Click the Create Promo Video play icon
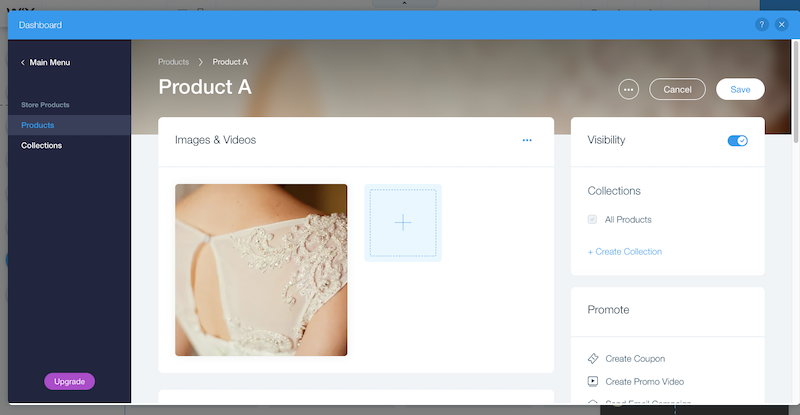800x415 pixels. (593, 381)
